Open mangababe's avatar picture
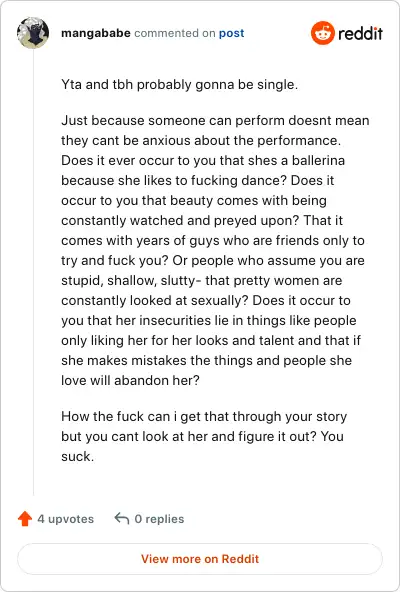This screenshot has height=592, width=400. [33, 33]
